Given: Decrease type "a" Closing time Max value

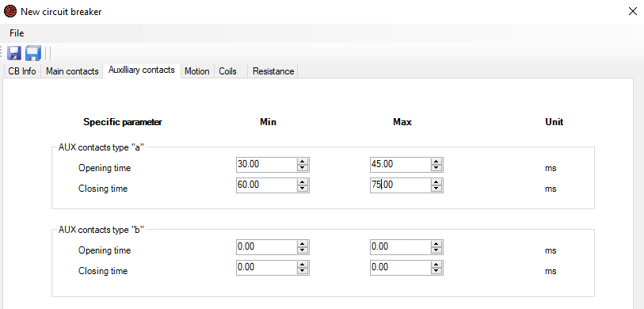Looking at the screenshot, I should [436, 189].
